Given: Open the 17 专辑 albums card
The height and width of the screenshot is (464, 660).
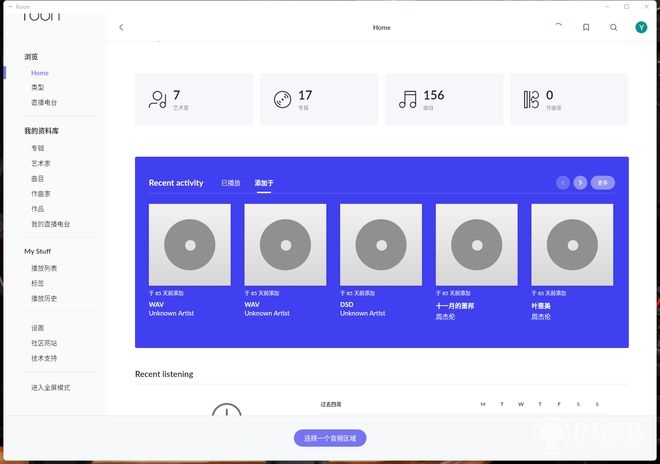Looking at the screenshot, I should [x=319, y=99].
